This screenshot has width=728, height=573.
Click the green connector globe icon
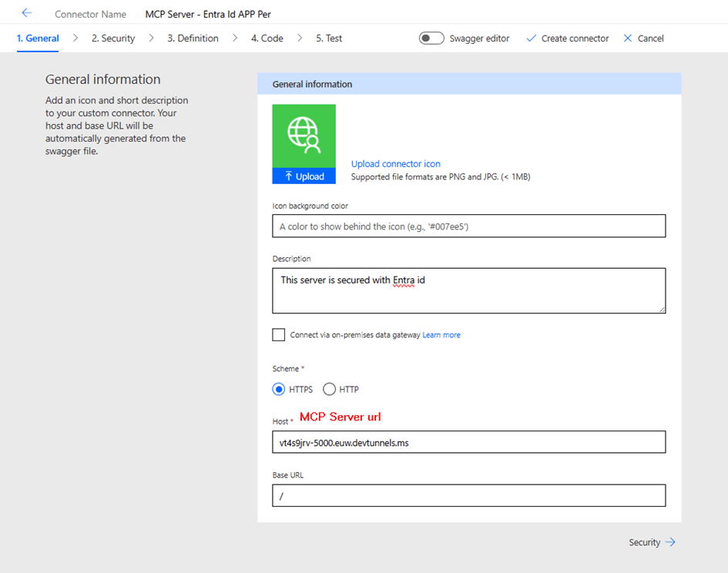click(304, 135)
